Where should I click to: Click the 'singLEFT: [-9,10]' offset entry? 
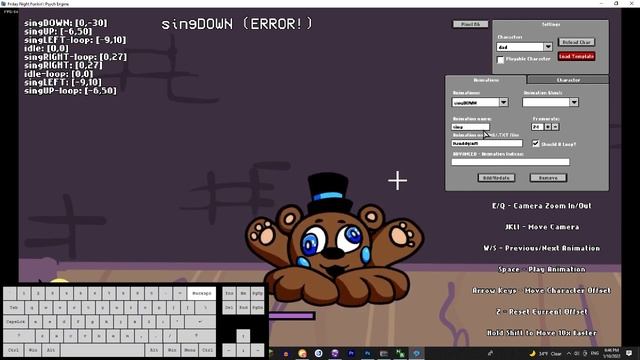[62, 82]
